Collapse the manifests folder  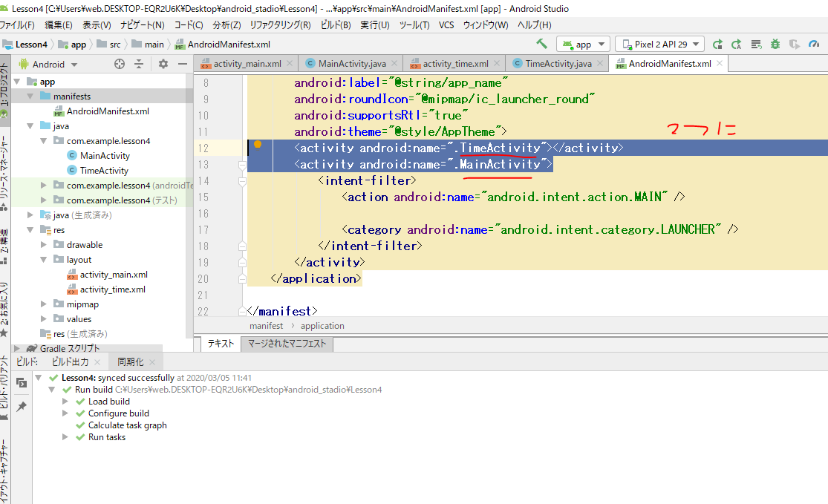click(x=30, y=96)
